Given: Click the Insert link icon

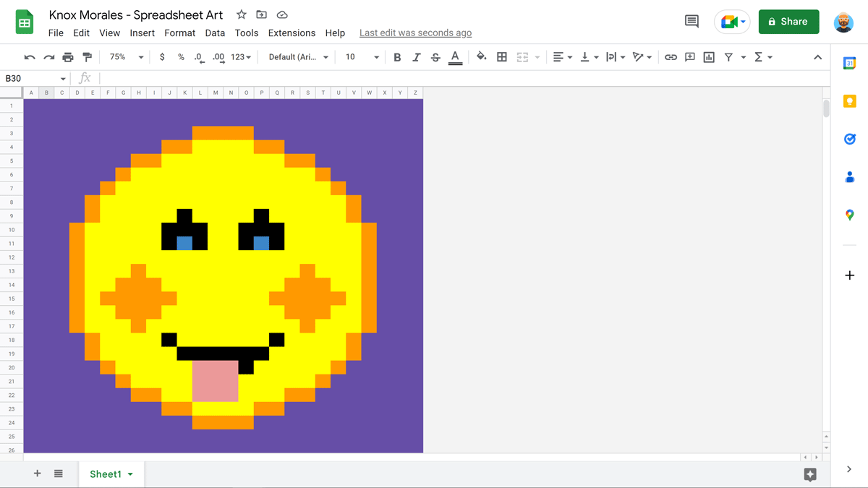Looking at the screenshot, I should (671, 56).
